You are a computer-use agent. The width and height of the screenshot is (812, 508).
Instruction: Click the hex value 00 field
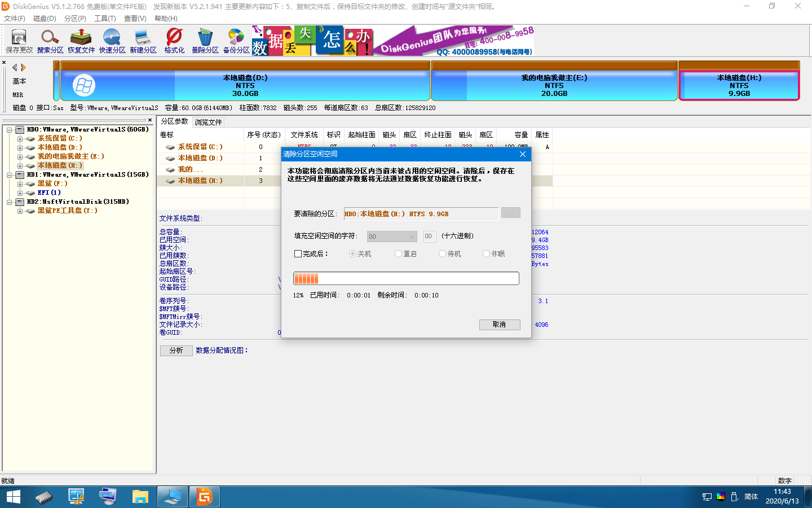(430, 237)
